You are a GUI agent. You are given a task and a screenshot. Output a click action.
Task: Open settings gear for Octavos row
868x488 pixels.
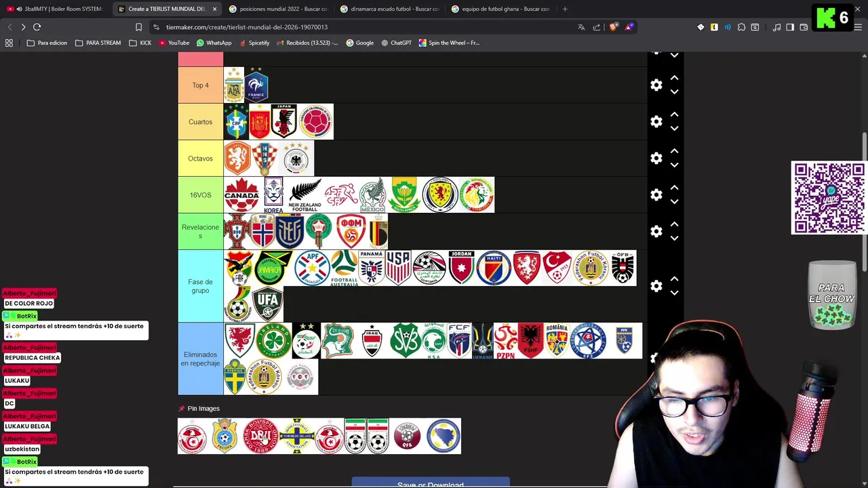point(656,159)
